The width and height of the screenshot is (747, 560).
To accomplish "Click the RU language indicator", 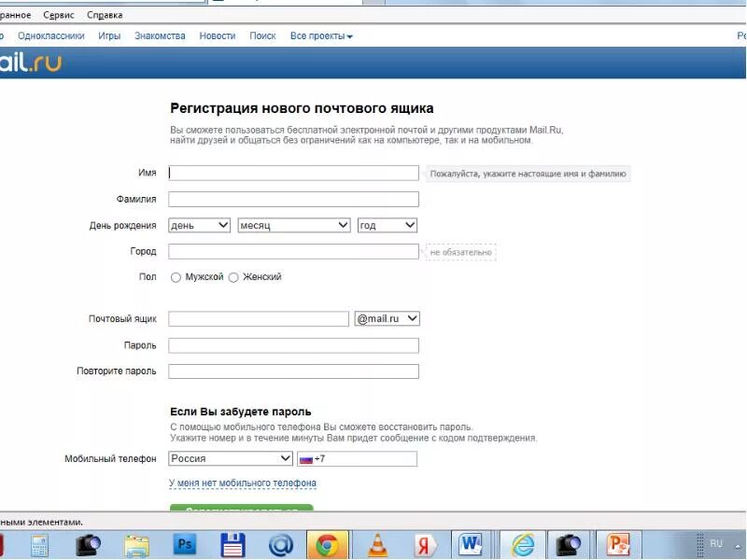I will 716,543.
